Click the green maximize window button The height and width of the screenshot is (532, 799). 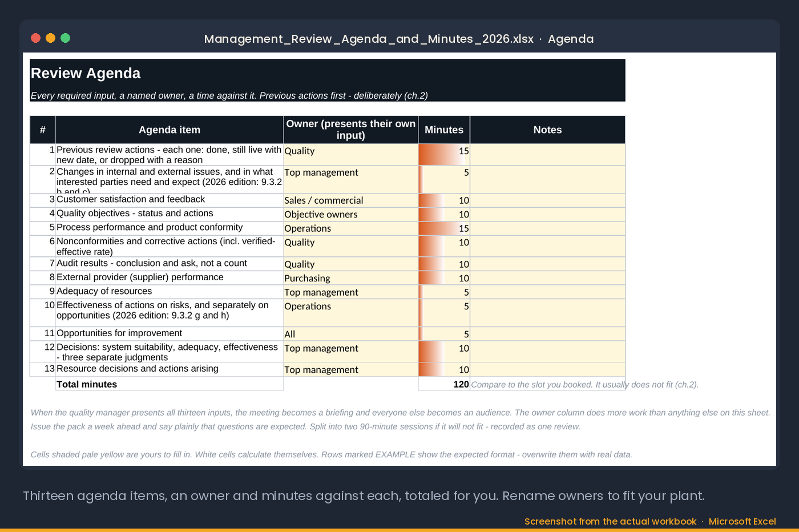point(65,38)
